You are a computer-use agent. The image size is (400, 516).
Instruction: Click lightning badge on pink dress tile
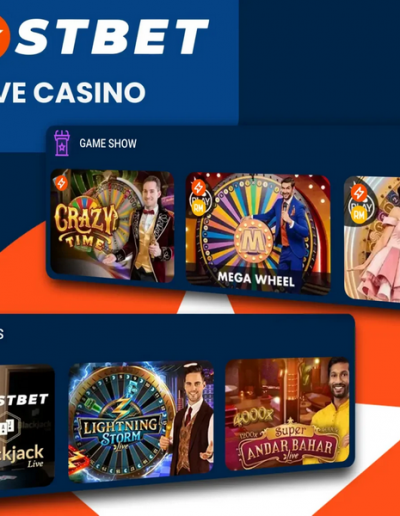point(359,193)
